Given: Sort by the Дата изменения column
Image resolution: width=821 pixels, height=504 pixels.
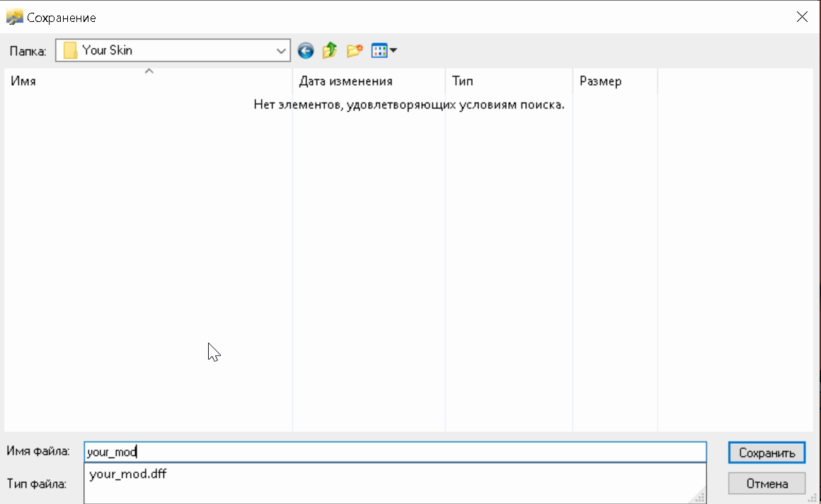Looking at the screenshot, I should [x=369, y=81].
